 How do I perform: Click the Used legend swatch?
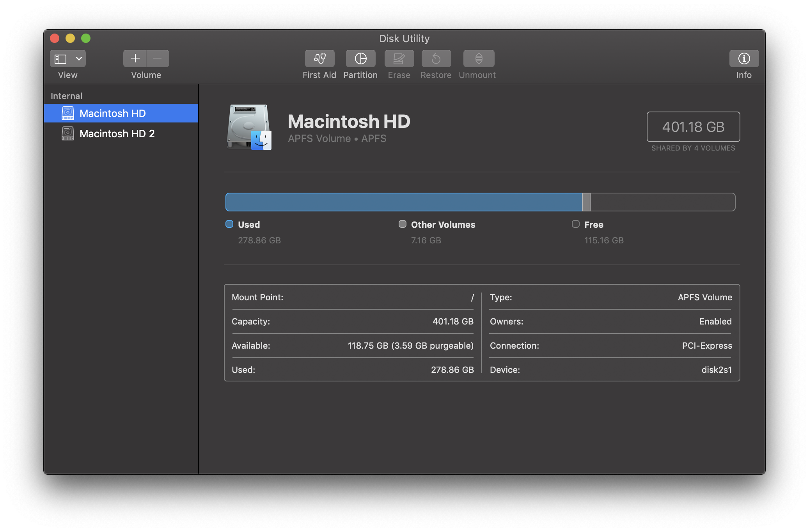[x=229, y=224]
